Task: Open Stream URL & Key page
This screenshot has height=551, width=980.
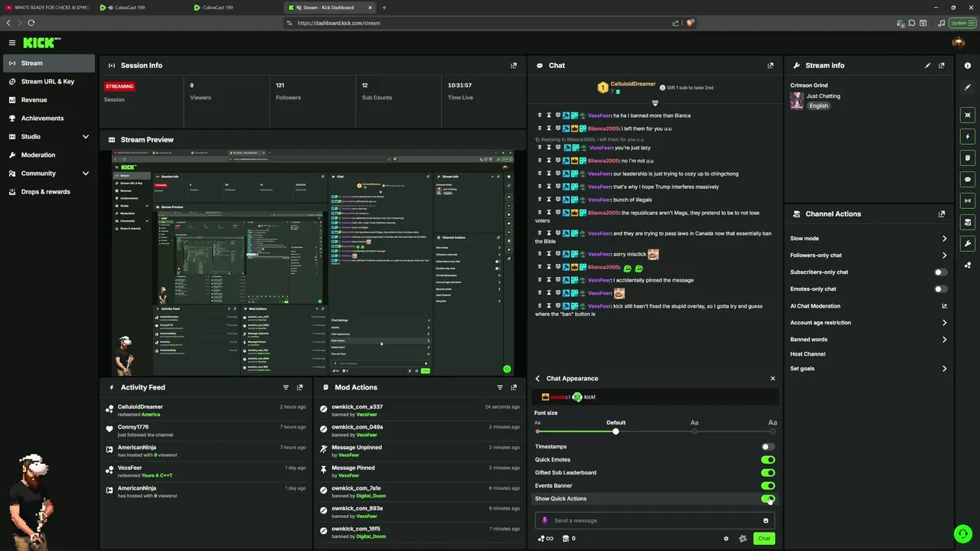Action: pos(47,82)
